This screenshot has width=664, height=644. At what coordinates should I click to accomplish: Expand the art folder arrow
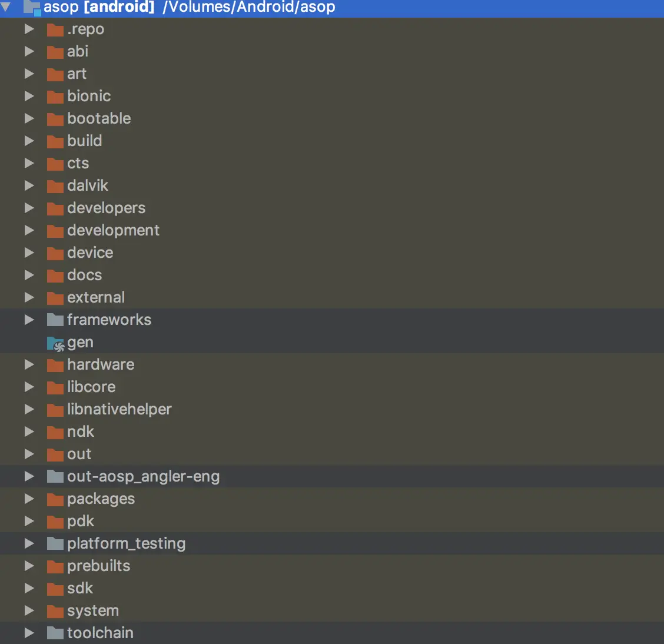[x=29, y=74]
